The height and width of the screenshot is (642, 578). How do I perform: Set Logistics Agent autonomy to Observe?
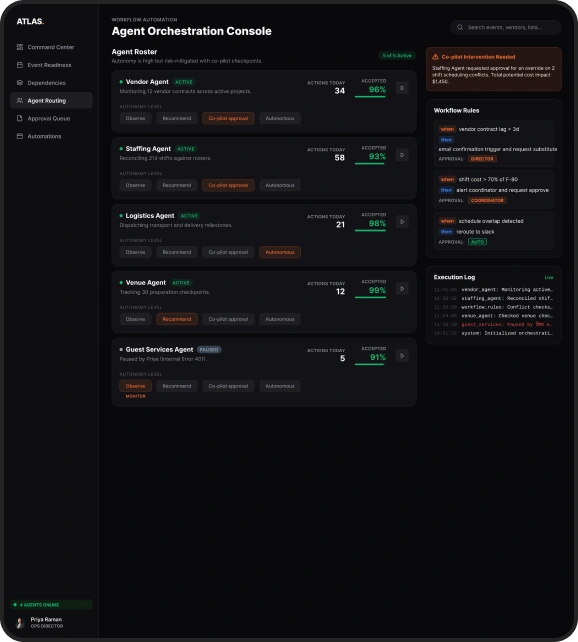135,252
